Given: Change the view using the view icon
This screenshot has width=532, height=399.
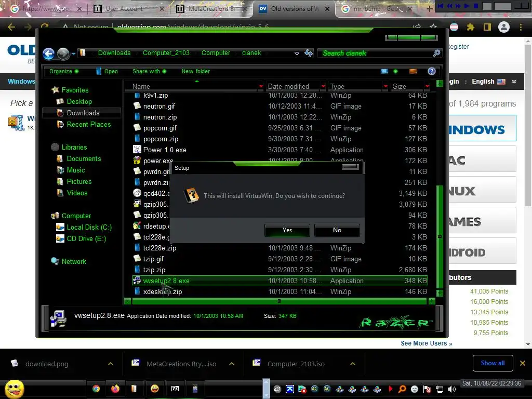Looking at the screenshot, I should click(384, 71).
